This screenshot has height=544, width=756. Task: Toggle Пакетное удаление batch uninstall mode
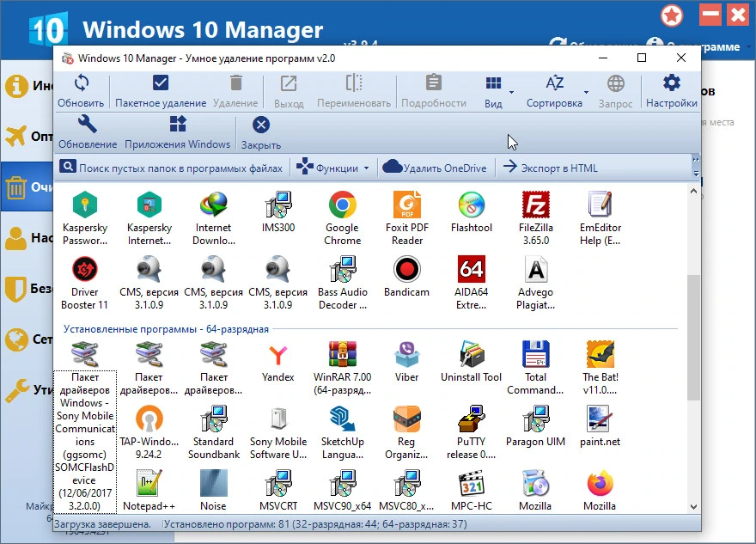point(161,91)
